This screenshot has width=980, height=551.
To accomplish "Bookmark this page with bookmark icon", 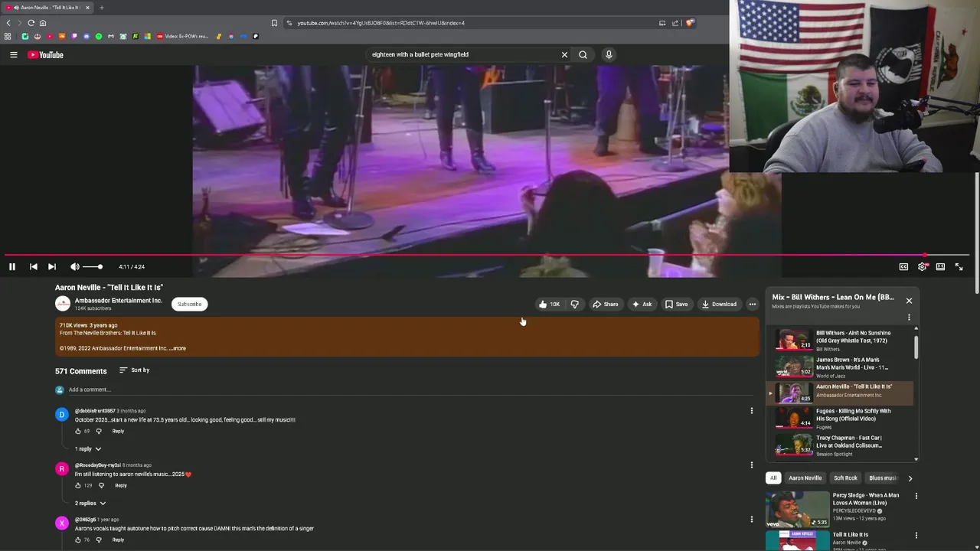I will tap(274, 23).
